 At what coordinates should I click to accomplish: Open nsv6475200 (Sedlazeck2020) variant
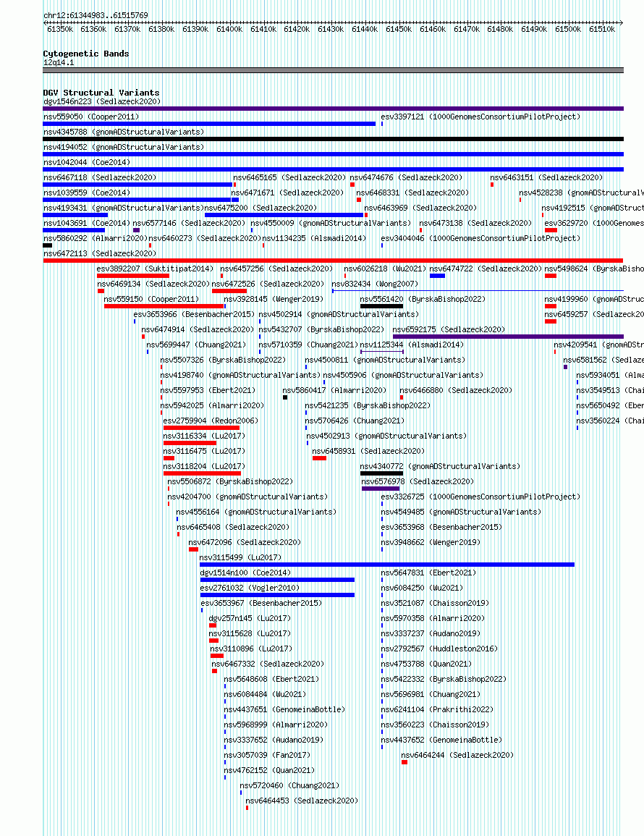pos(260,208)
